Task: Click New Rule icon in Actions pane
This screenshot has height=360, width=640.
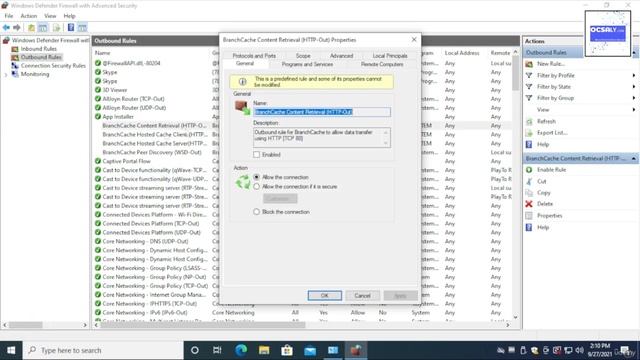Action: coord(529,64)
